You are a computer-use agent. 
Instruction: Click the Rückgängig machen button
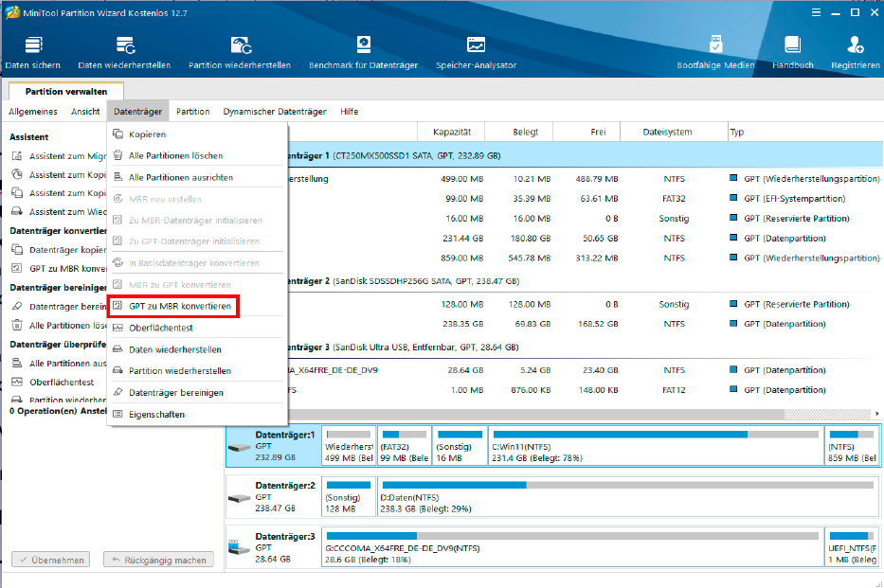(158, 560)
